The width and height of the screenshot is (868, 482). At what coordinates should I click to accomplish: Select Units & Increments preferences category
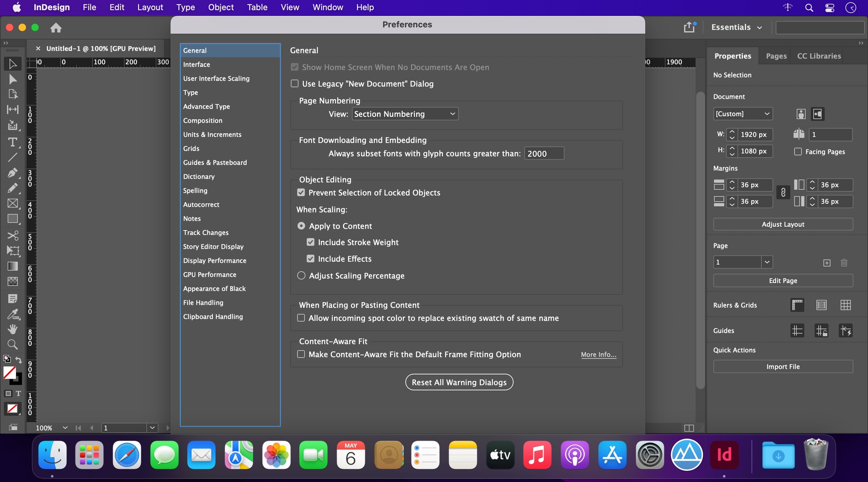coord(230,134)
